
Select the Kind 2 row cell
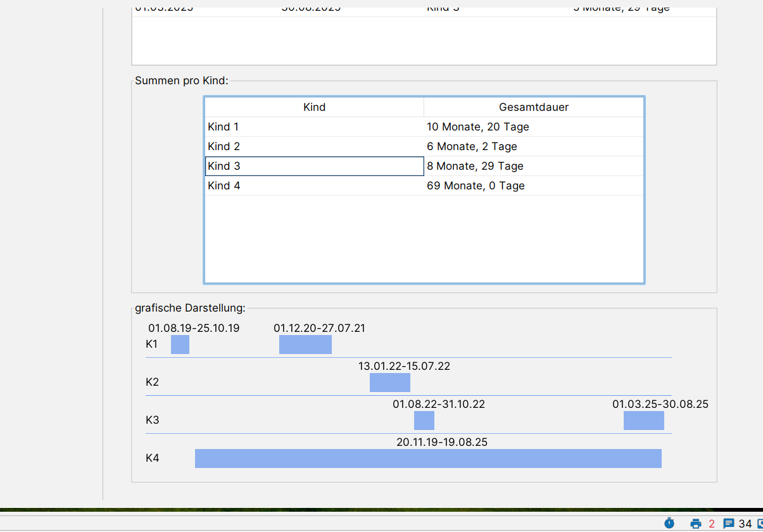[314, 146]
